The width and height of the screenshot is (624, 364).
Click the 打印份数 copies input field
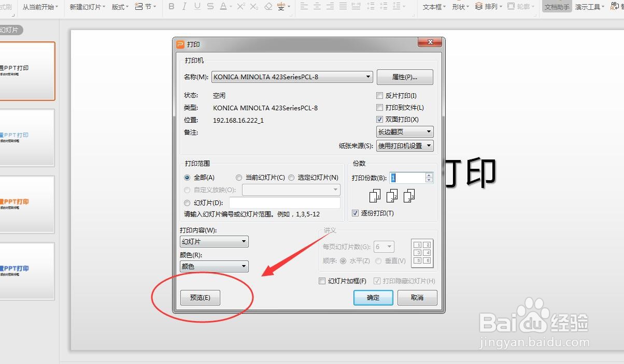(407, 178)
